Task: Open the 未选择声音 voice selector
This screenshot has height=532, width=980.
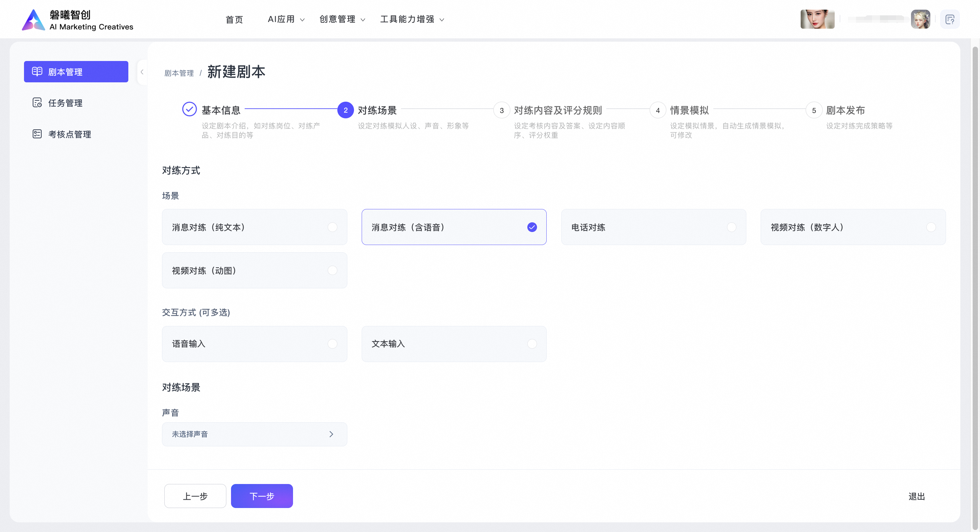Action: pos(254,434)
